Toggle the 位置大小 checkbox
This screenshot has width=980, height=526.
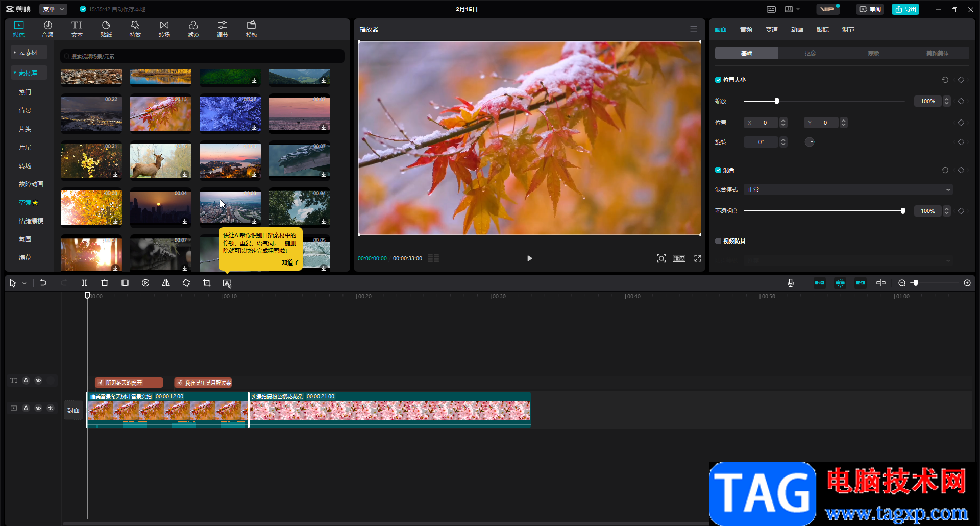(718, 80)
